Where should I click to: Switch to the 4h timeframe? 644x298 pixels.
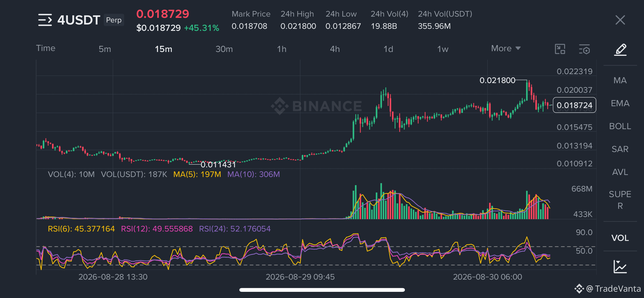(335, 49)
